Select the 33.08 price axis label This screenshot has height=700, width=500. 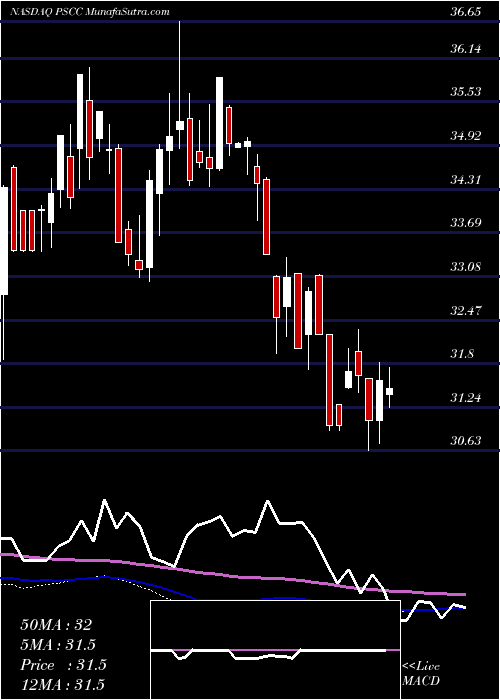pyautogui.click(x=465, y=267)
